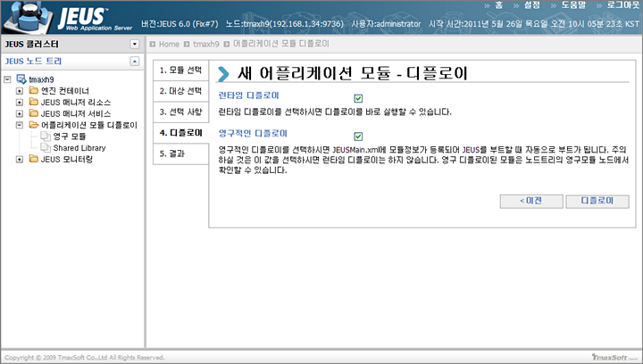The image size is (643, 364).
Task: Click the open folder icon for 어플리케이션 모듈 디플로이
Action: tap(34, 125)
